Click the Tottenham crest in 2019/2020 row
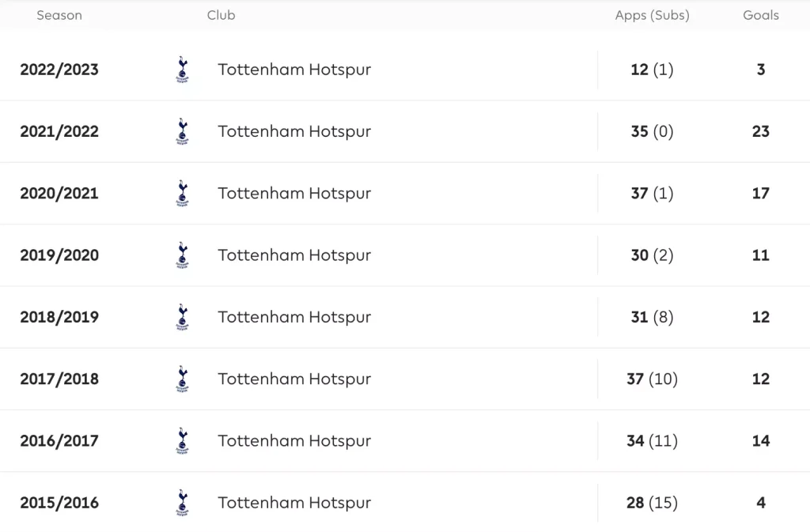Image resolution: width=810 pixels, height=532 pixels. pos(183,255)
